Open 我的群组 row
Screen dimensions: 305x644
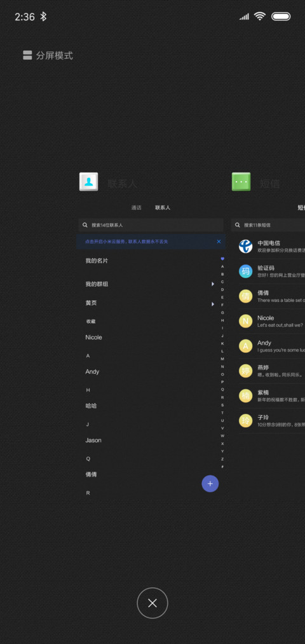click(150, 284)
